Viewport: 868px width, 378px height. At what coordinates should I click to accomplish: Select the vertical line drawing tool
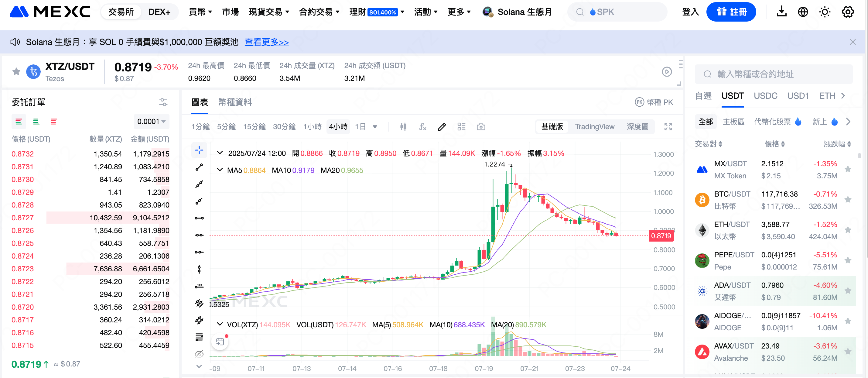(199, 269)
